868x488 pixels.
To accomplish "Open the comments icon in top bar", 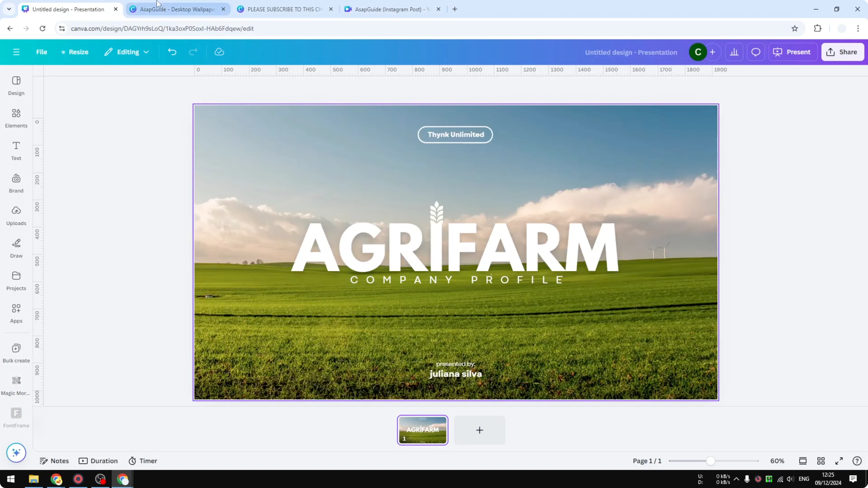I will [x=756, y=52].
